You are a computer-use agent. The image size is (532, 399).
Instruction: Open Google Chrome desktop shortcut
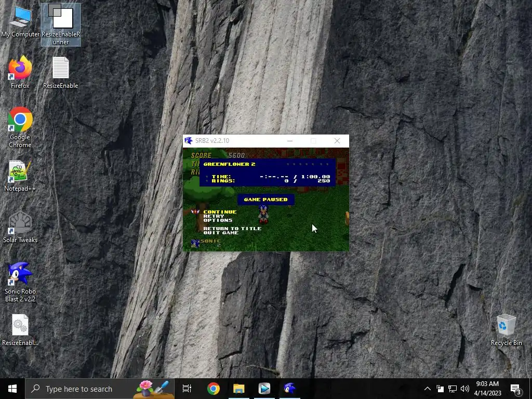pyautogui.click(x=20, y=127)
